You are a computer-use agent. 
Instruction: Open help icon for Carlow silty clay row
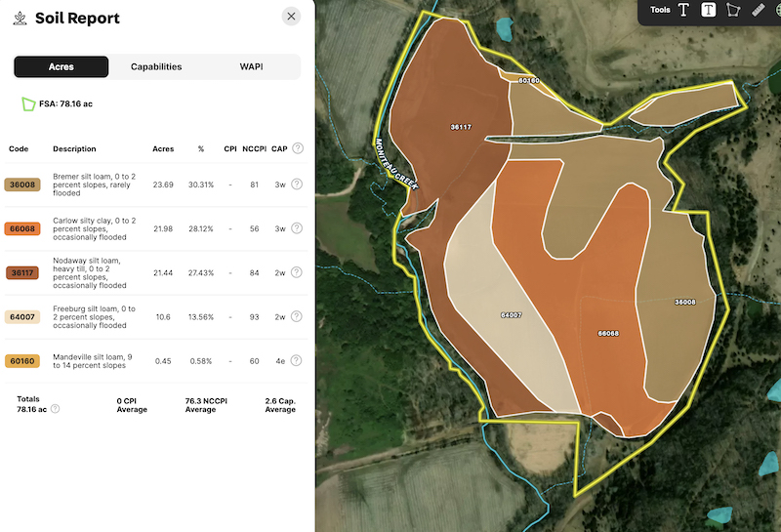coord(297,229)
